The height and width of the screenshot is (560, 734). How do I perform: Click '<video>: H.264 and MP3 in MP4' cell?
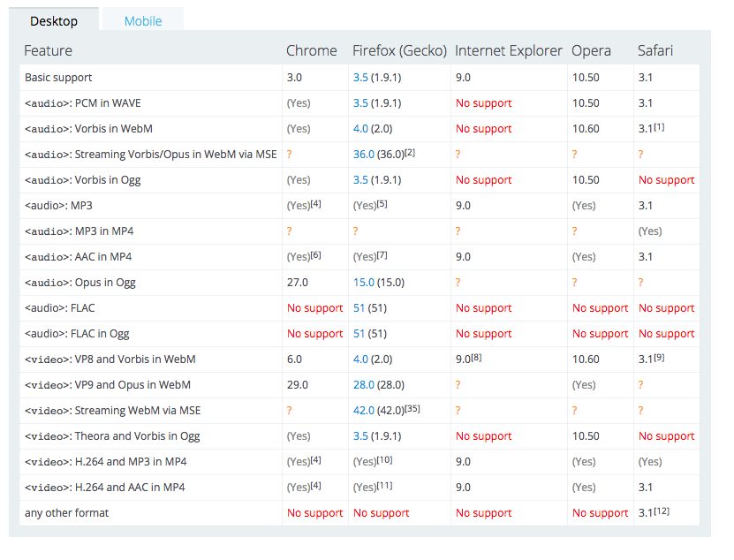(151, 462)
